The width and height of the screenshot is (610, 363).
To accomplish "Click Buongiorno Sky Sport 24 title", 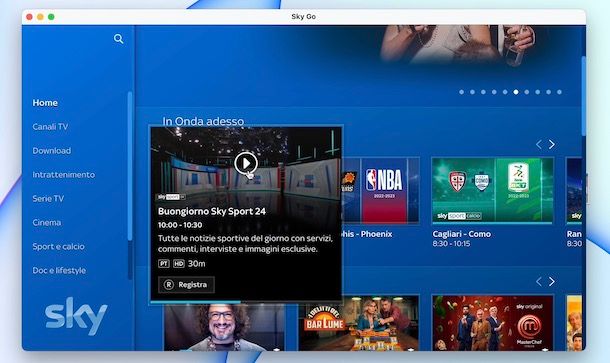I will 212,211.
